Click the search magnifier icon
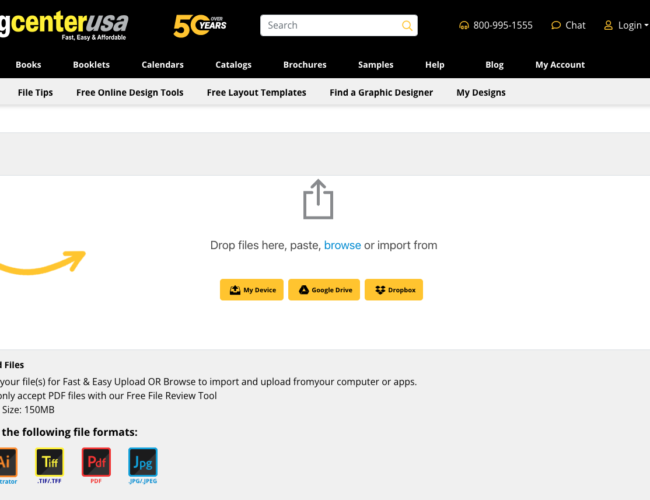The image size is (650, 500). click(407, 25)
